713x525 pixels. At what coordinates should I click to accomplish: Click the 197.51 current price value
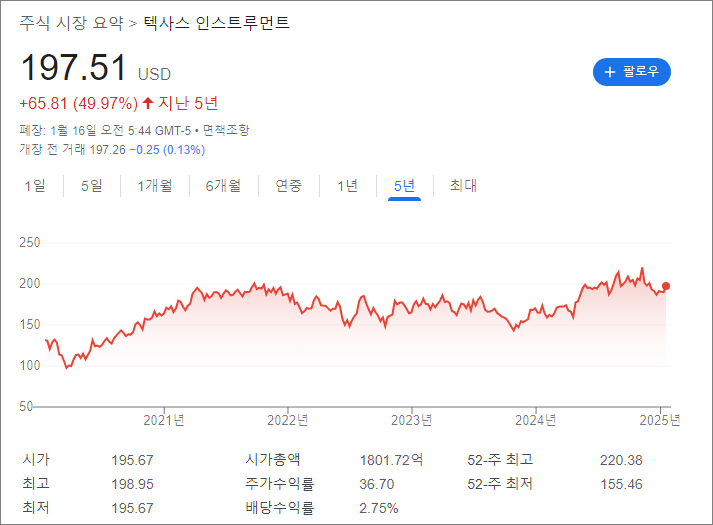(x=74, y=68)
